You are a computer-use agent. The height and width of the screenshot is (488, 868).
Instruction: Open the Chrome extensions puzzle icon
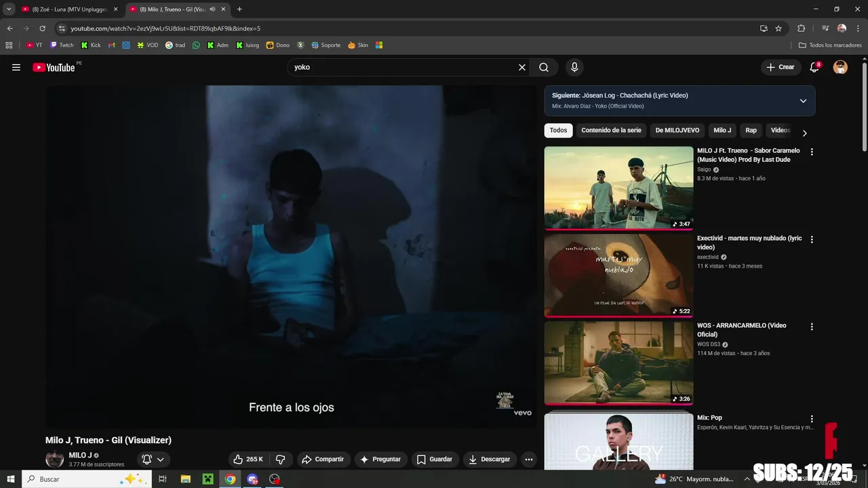click(x=801, y=28)
